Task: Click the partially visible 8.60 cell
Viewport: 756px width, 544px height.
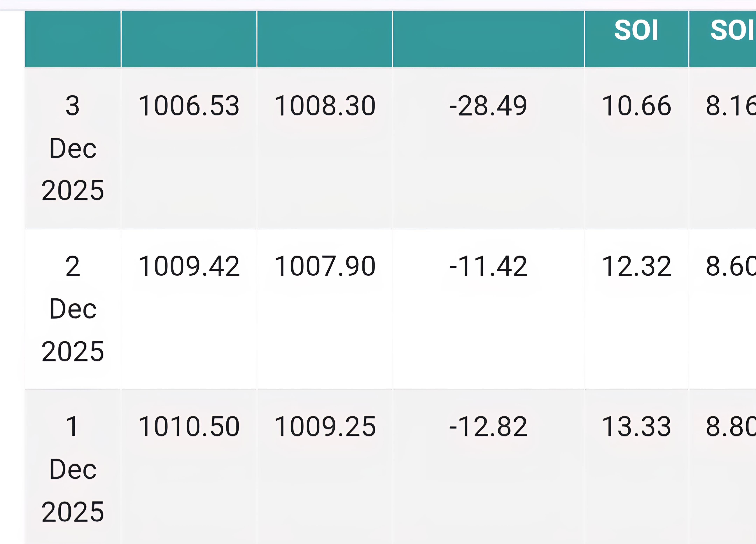Action: (x=730, y=266)
